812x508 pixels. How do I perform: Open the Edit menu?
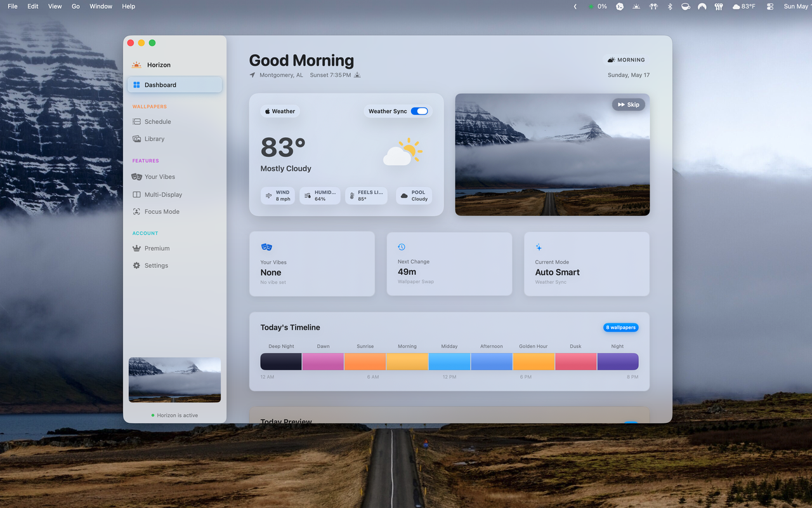coord(33,6)
